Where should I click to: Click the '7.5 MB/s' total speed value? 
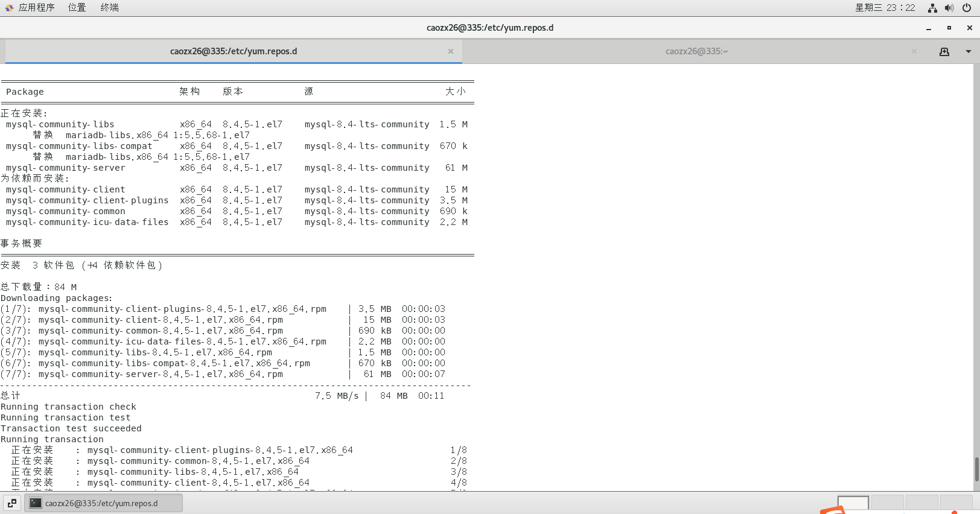coord(337,396)
